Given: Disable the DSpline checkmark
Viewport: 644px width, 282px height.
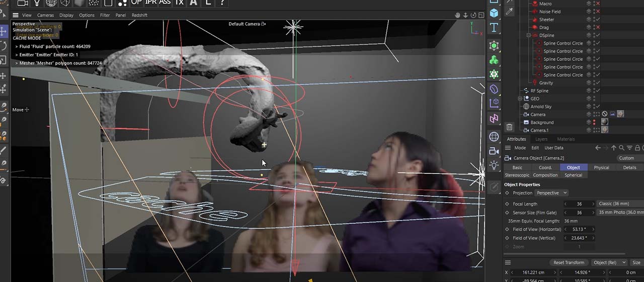Looking at the screenshot, I should [598, 35].
